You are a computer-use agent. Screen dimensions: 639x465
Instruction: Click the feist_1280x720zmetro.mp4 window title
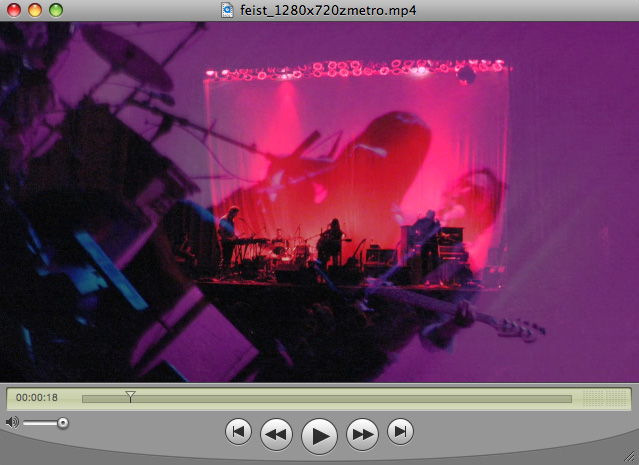click(x=328, y=10)
